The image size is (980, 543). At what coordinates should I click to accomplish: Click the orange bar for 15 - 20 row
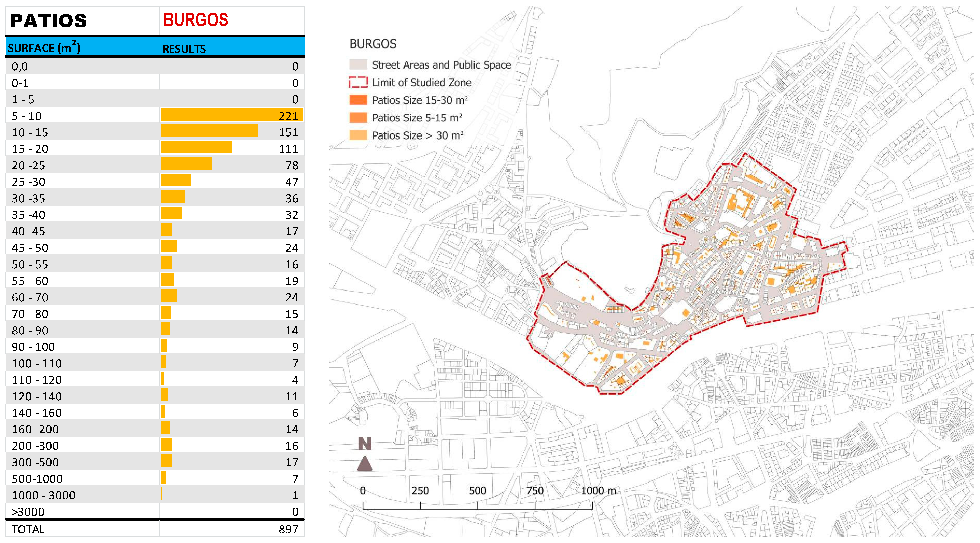click(x=196, y=148)
